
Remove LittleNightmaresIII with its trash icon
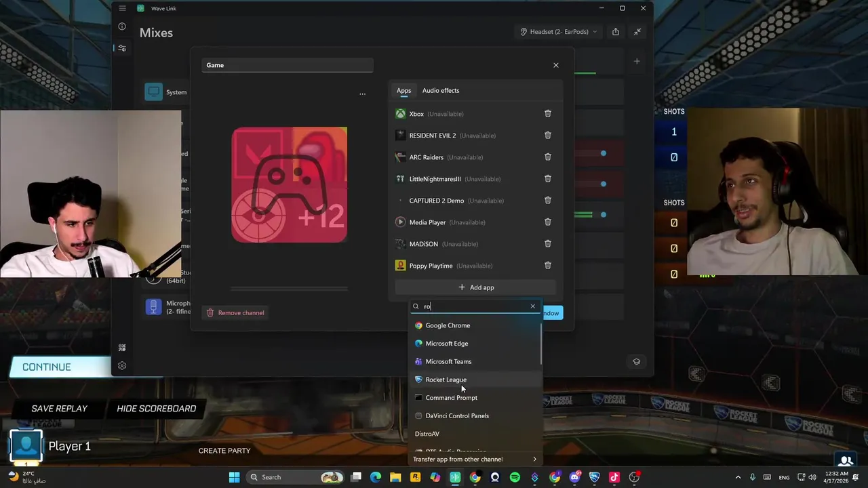[x=548, y=179]
